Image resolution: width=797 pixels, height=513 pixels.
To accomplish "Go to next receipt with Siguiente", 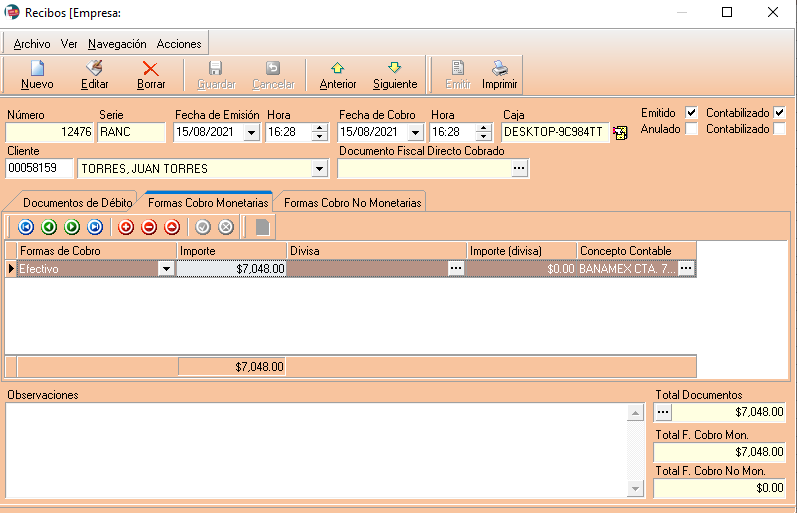I will tap(394, 69).
